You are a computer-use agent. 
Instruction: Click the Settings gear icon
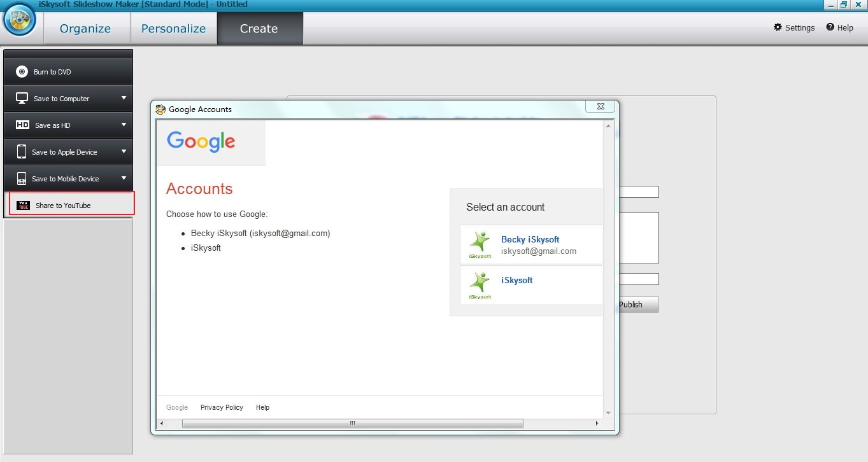point(778,27)
